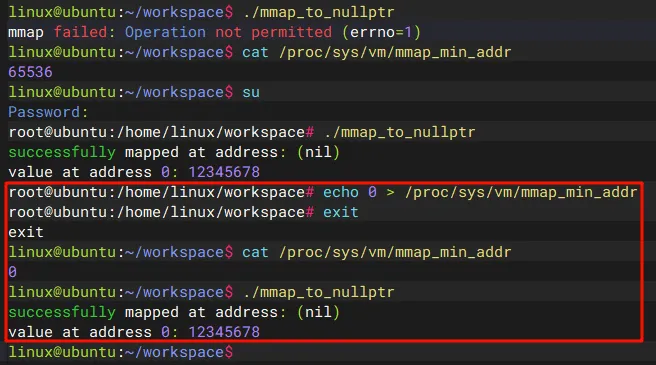Click the empty final 'linux@ubuntu:~/workspace$' prompt
Image resolution: width=656 pixels, height=365 pixels.
coord(120,352)
